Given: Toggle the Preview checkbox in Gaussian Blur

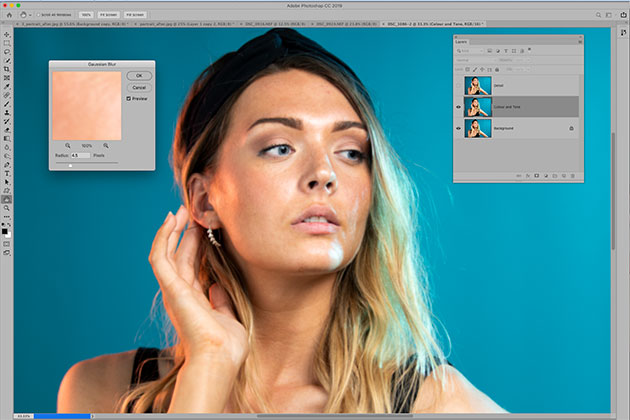Looking at the screenshot, I should 129,98.
